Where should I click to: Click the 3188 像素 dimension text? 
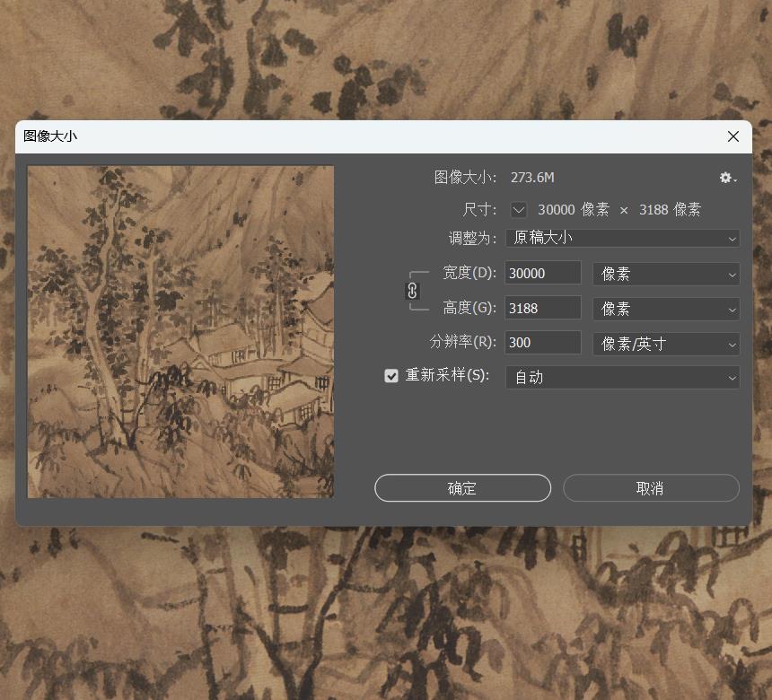[670, 210]
